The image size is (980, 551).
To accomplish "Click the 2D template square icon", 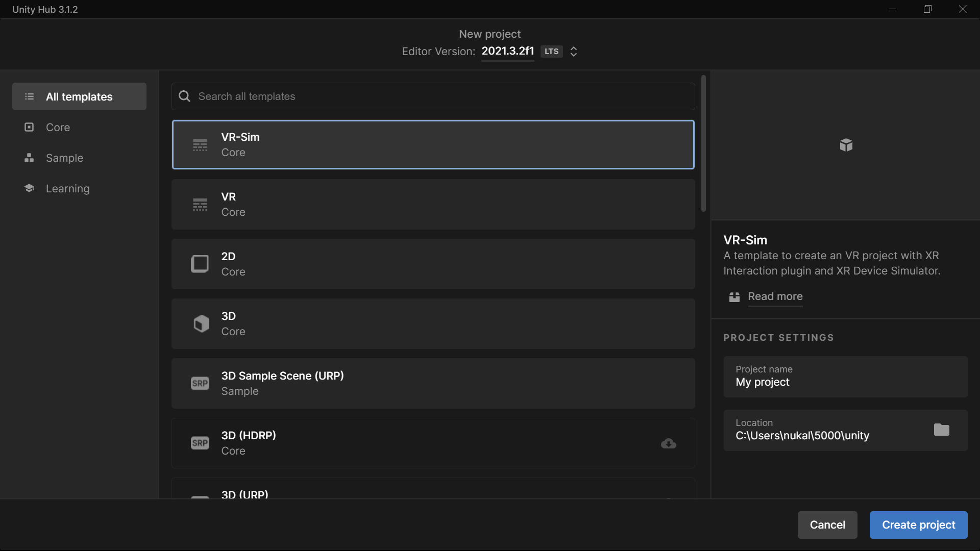I will point(200,264).
